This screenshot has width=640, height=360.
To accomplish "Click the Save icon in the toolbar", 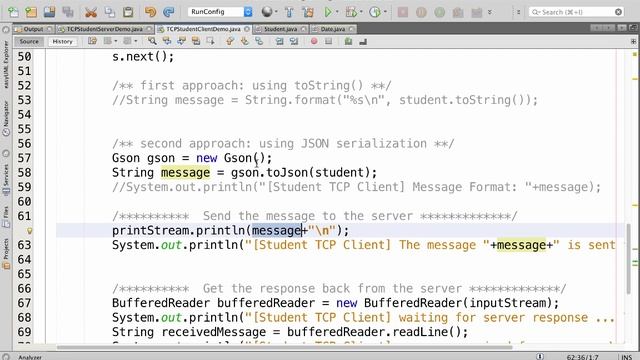I will point(49,12).
